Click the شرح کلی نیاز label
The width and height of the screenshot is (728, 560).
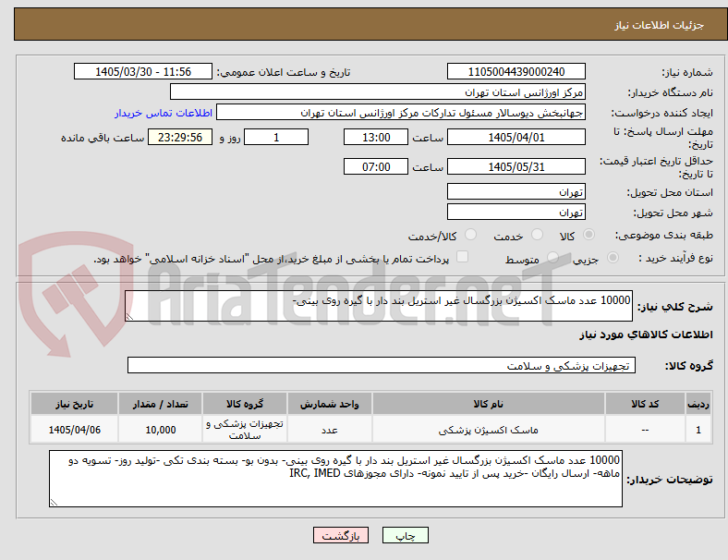(675, 307)
